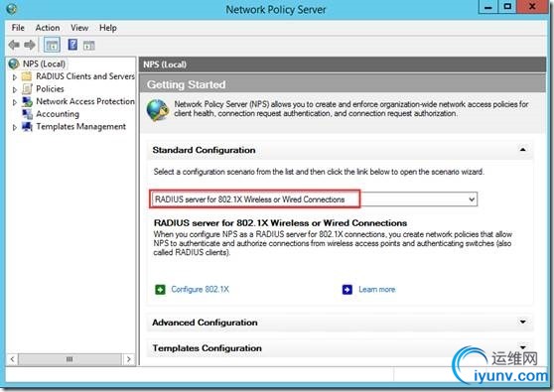
Task: Expand the Advanced Configuration section
Action: 522,322
